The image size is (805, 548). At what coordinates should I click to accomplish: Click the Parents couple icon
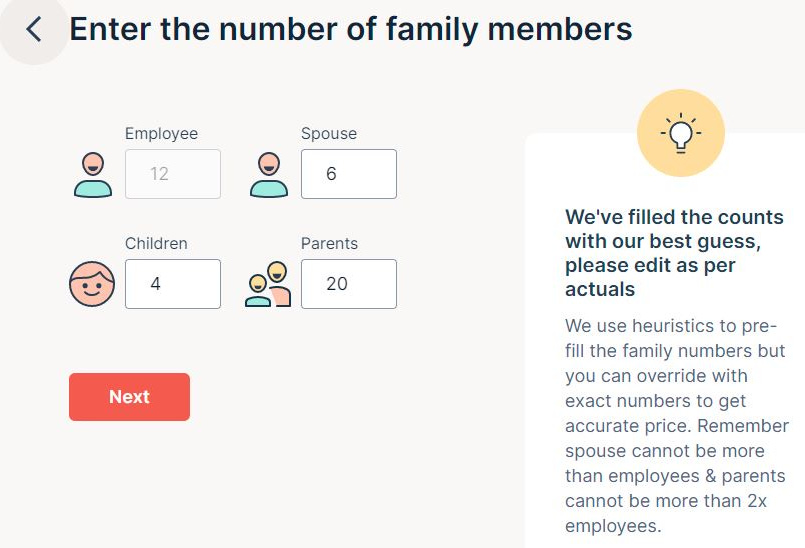(x=268, y=284)
